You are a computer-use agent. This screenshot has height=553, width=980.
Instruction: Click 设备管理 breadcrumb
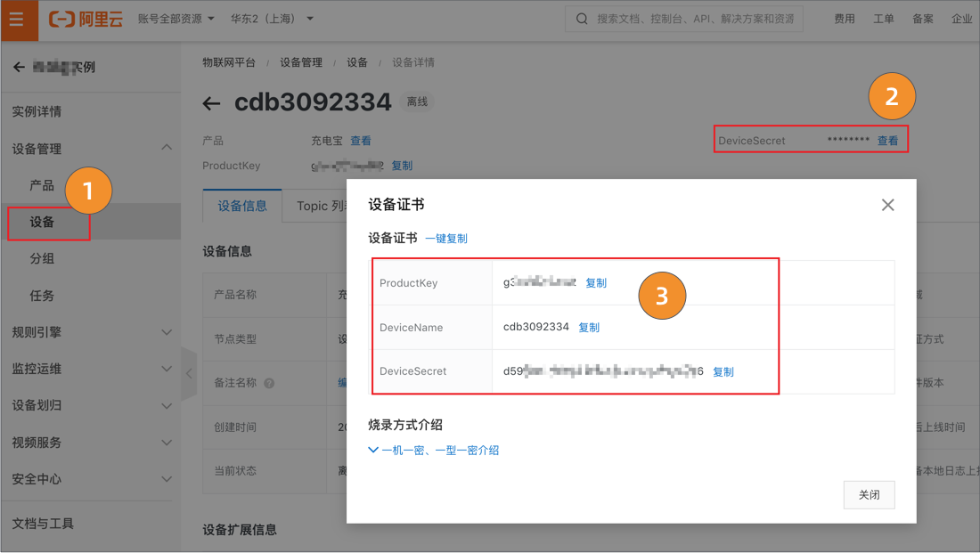(301, 62)
